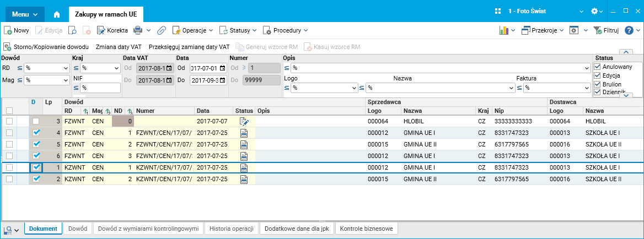Click the home icon tab
The image size is (644, 239).
click(x=57, y=14)
